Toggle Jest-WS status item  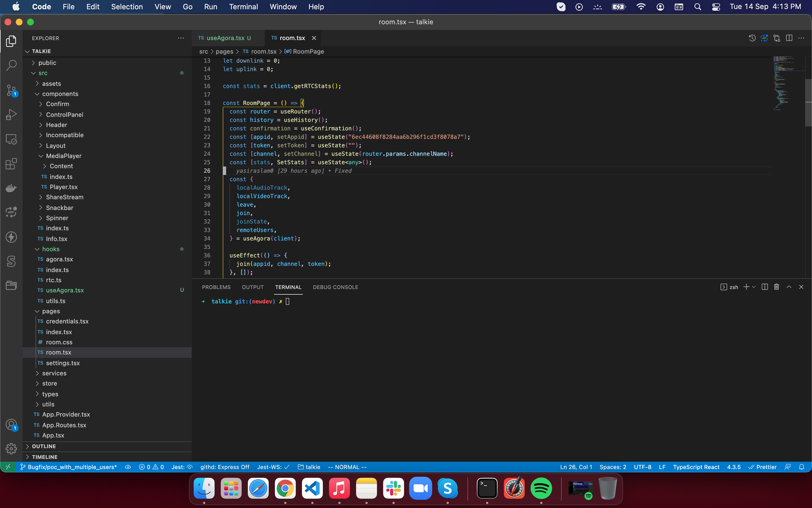click(273, 467)
